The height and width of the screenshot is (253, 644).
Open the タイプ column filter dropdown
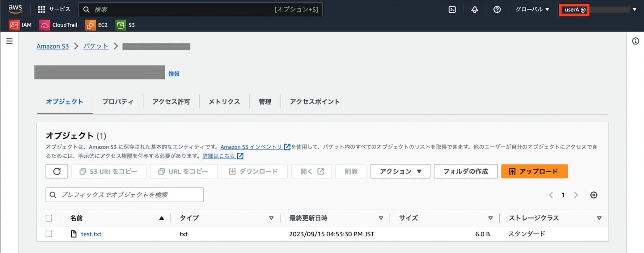tap(271, 218)
